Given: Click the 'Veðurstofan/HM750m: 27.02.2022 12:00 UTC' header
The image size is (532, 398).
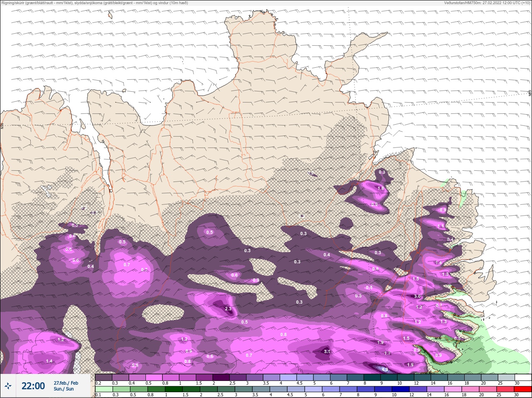Looking at the screenshot, I should 487,3.
